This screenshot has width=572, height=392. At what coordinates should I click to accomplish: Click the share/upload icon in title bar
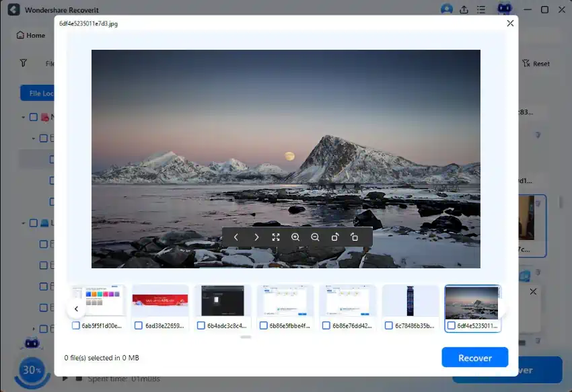[x=464, y=9]
